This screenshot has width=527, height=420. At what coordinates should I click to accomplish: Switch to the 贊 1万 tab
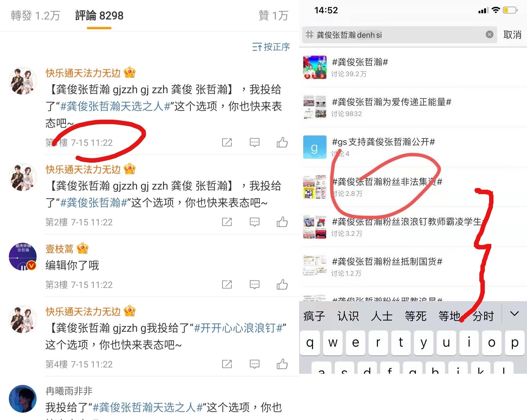click(x=273, y=15)
